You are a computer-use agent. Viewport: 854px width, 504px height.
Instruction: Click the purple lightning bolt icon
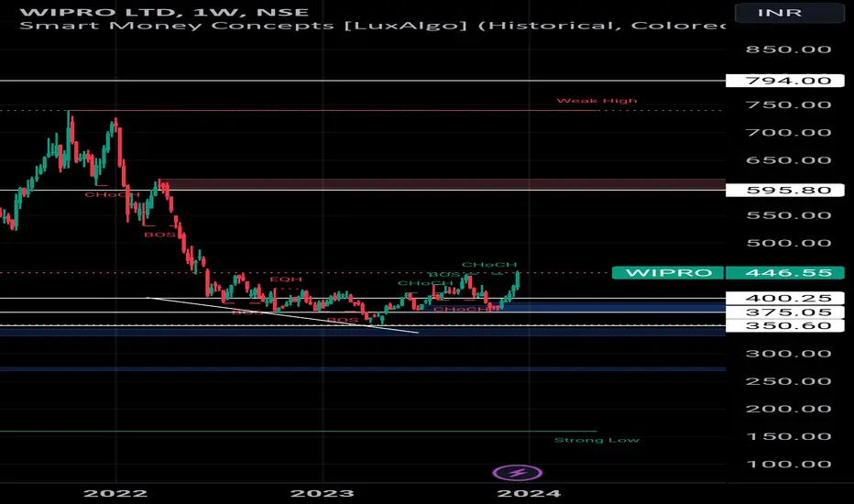[517, 473]
